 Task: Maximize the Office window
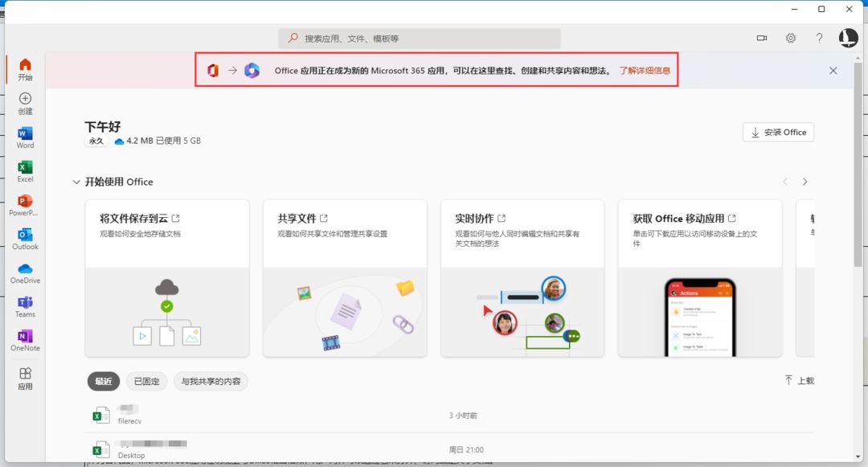pyautogui.click(x=821, y=9)
